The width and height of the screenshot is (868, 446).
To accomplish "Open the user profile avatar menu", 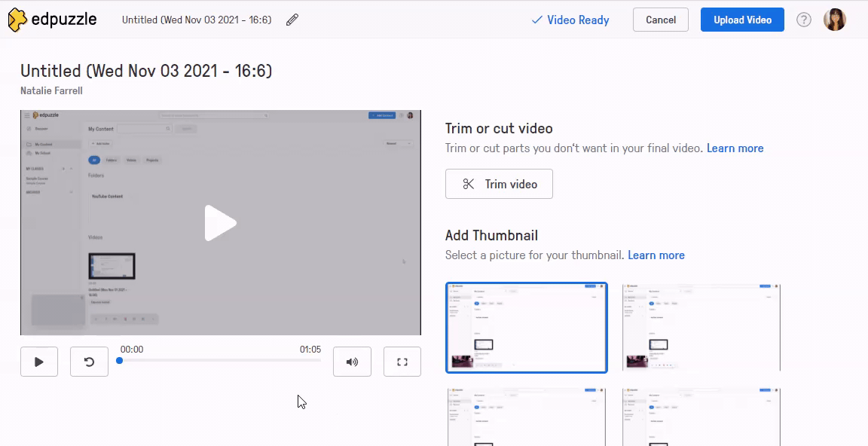I will click(834, 20).
